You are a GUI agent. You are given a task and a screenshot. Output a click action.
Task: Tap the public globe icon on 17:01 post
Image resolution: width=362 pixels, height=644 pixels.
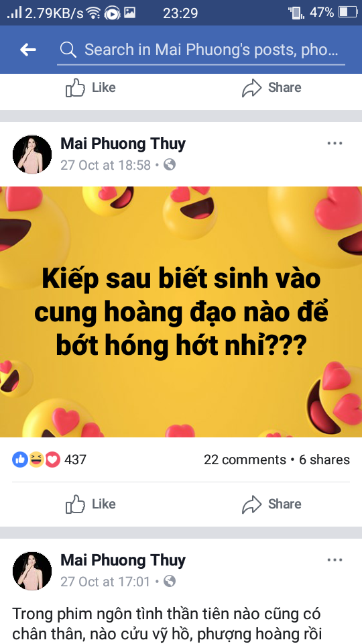tap(170, 581)
